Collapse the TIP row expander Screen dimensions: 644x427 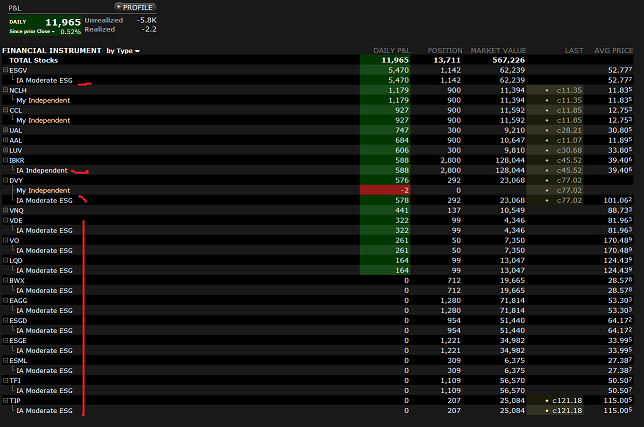(x=5, y=400)
